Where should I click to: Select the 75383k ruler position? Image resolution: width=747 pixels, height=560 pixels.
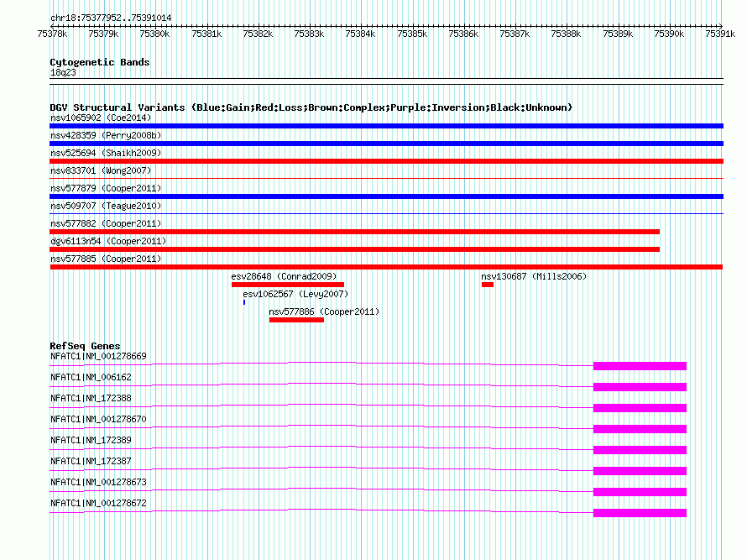309,34
